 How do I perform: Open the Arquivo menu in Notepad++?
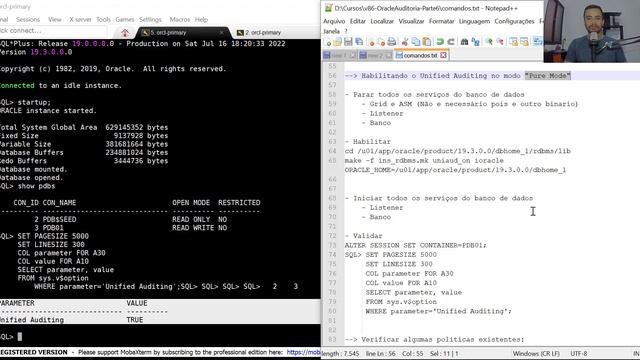[334, 21]
